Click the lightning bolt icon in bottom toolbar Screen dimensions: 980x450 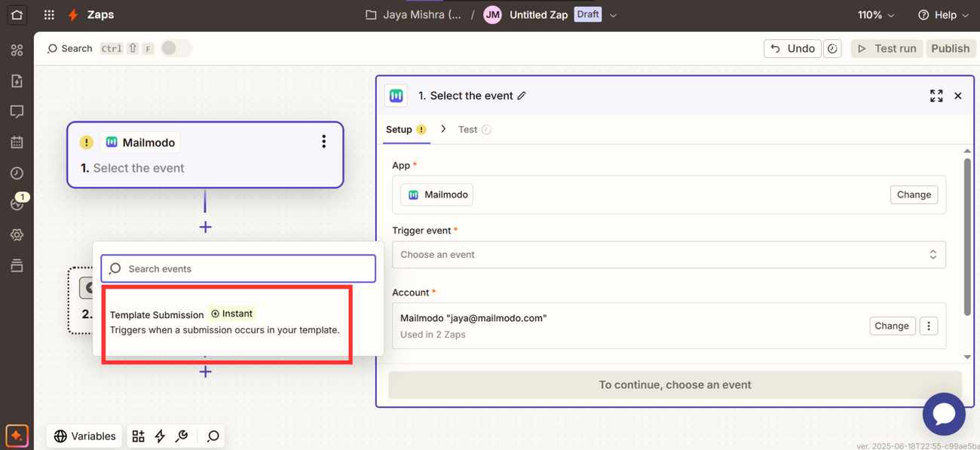click(x=160, y=436)
